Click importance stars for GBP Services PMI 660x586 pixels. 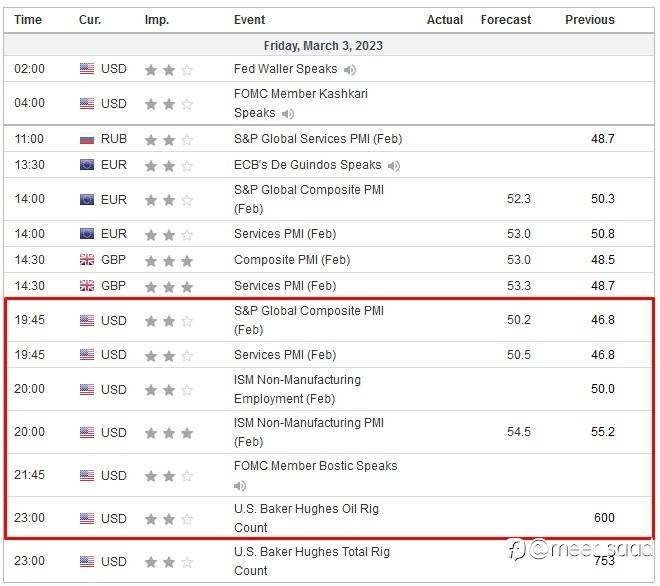[168, 286]
